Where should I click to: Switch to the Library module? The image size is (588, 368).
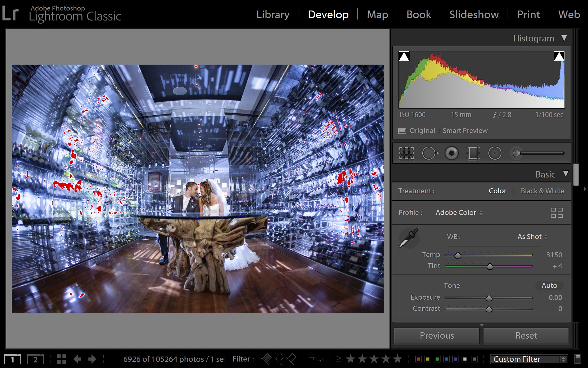[x=272, y=15]
